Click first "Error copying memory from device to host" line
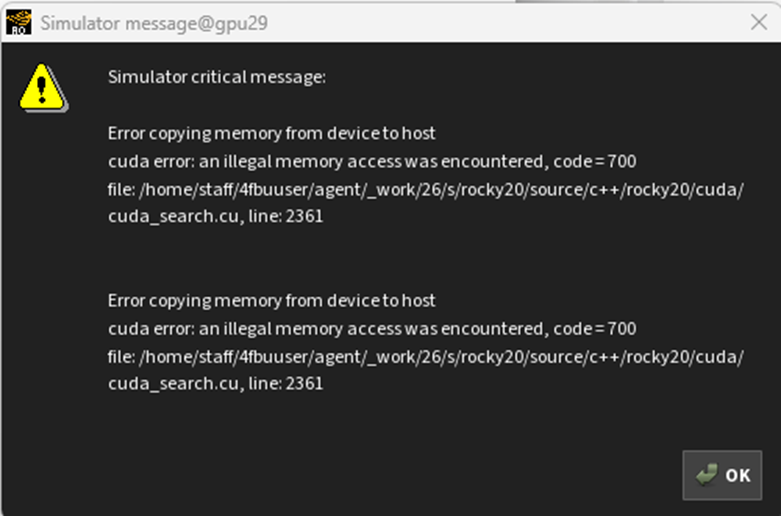This screenshot has width=781, height=516. click(x=271, y=133)
